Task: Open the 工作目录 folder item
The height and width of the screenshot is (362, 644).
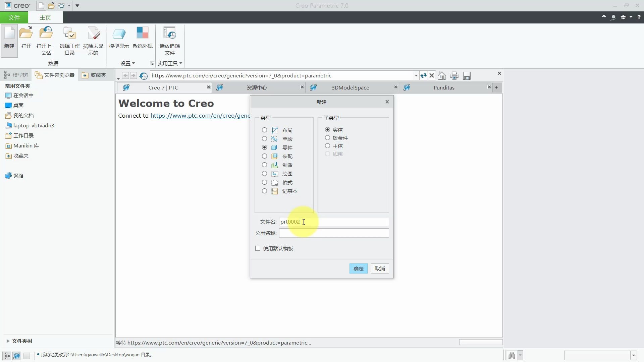Action: (x=19, y=136)
